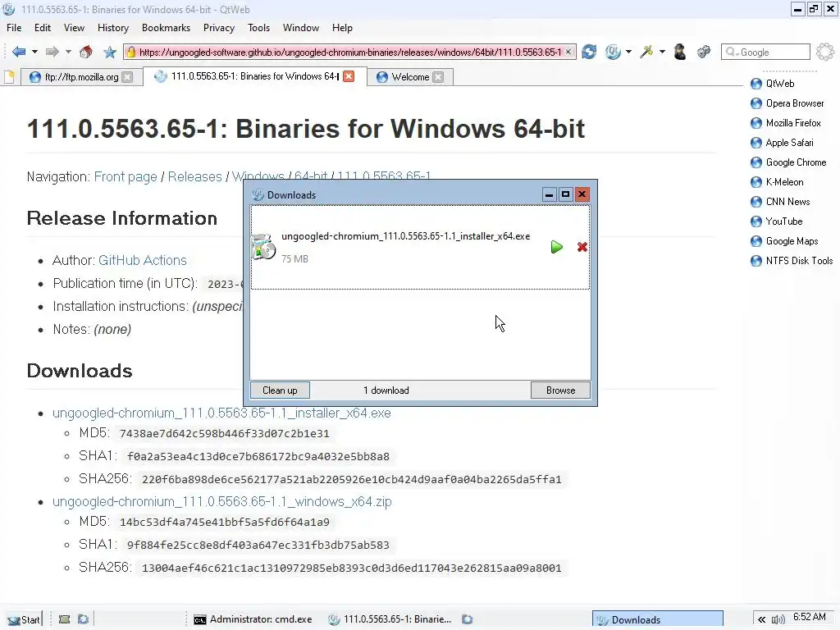Click the magic wand toolbar icon
This screenshot has height=630, width=840.
[x=646, y=52]
